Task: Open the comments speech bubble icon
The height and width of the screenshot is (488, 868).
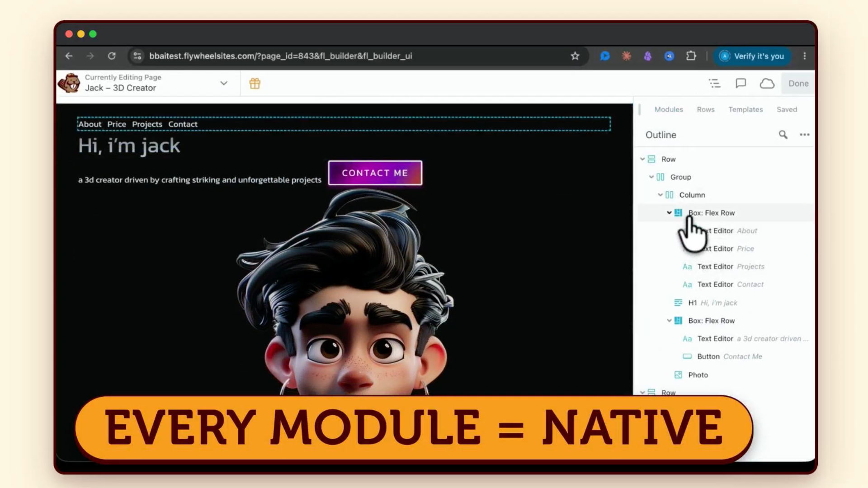Action: [741, 83]
